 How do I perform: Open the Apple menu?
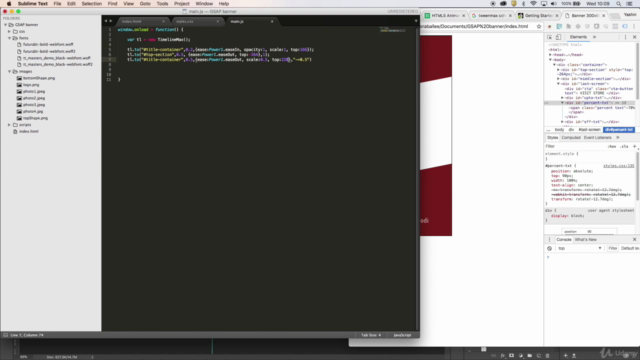9,4
